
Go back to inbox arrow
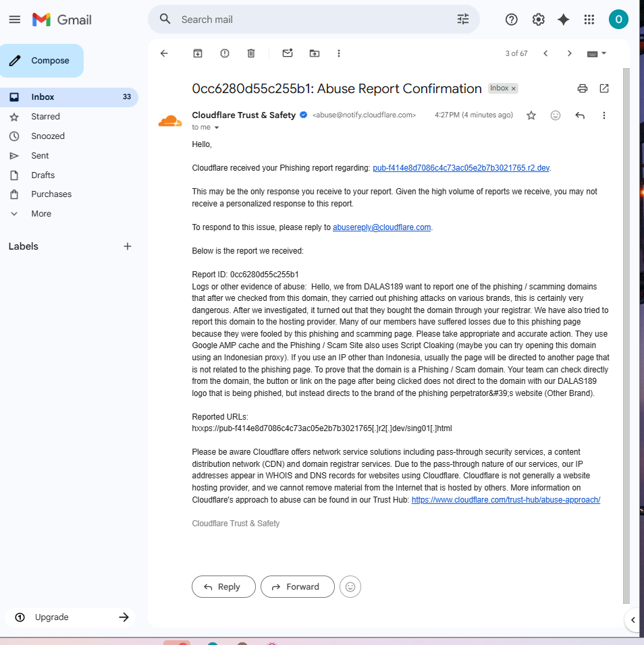pyautogui.click(x=164, y=53)
